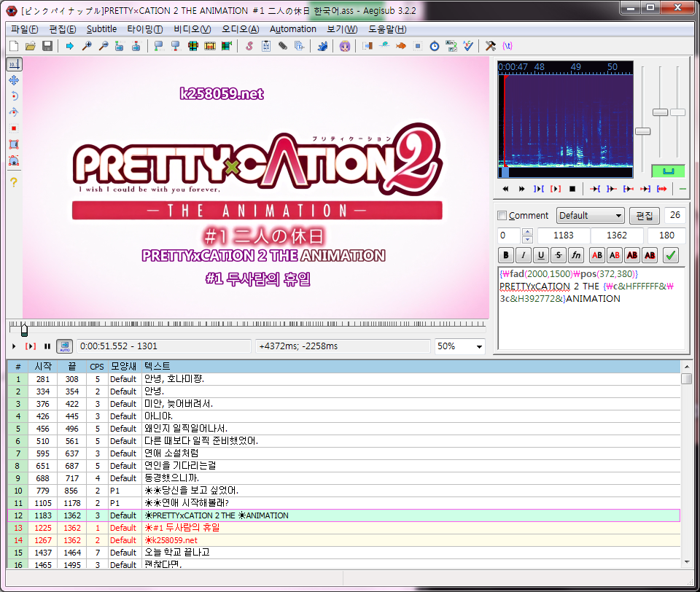Click end time field showing 1362
The image size is (700, 592).
click(x=617, y=235)
